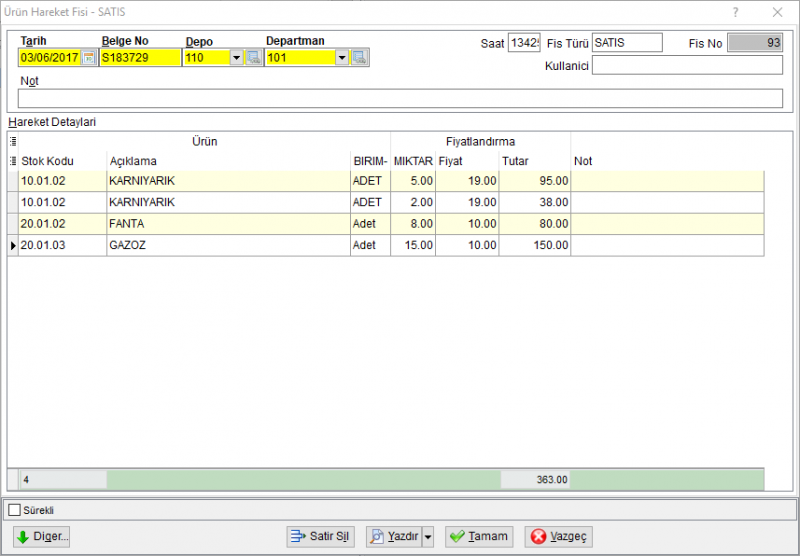800x556 pixels.
Task: Click the Depo value 110 field
Action: pyautogui.click(x=207, y=58)
